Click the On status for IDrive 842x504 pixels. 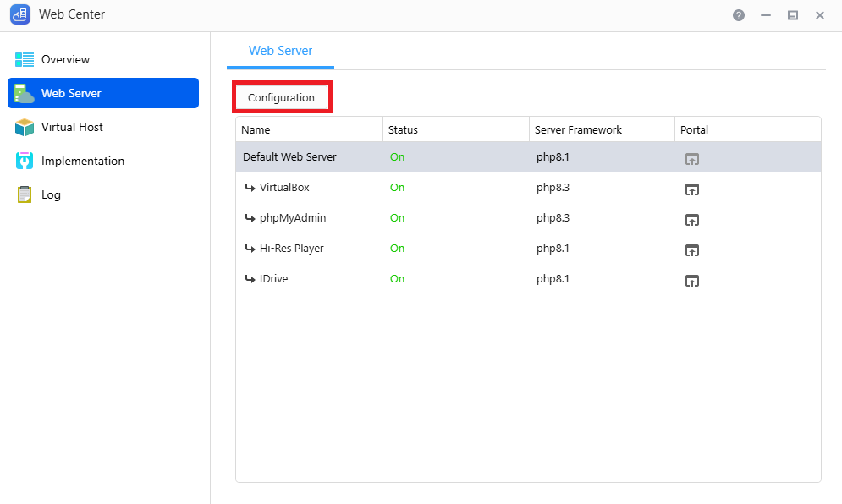point(398,278)
